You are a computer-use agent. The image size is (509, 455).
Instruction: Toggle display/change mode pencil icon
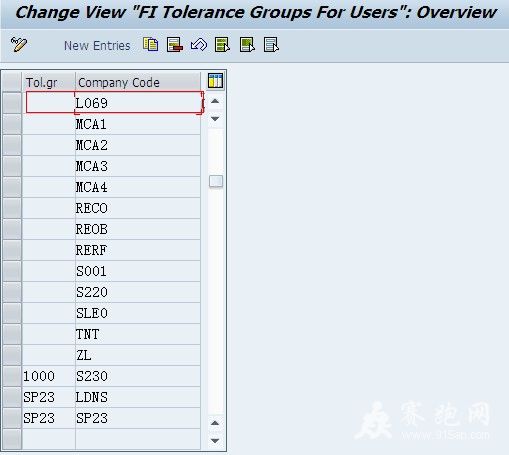pos(19,45)
